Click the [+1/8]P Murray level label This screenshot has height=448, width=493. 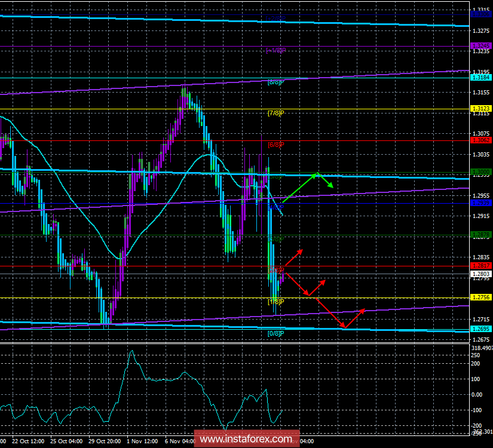tap(275, 50)
